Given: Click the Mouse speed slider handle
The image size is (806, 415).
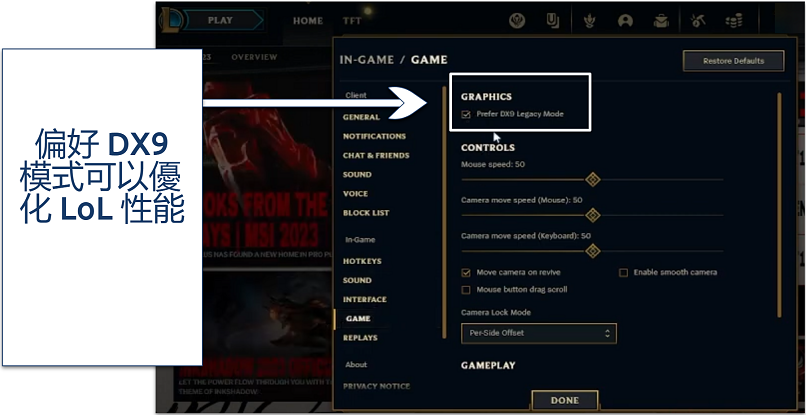Looking at the screenshot, I should 593,179.
